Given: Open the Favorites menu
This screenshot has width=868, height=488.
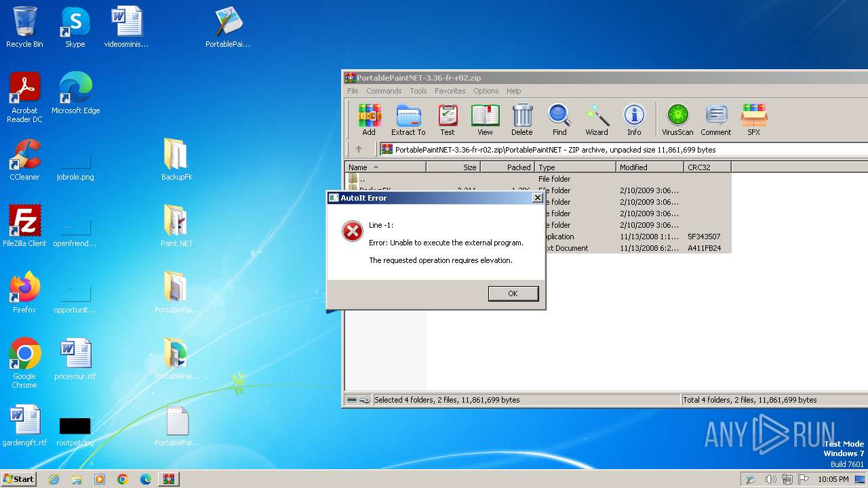Looking at the screenshot, I should (450, 91).
